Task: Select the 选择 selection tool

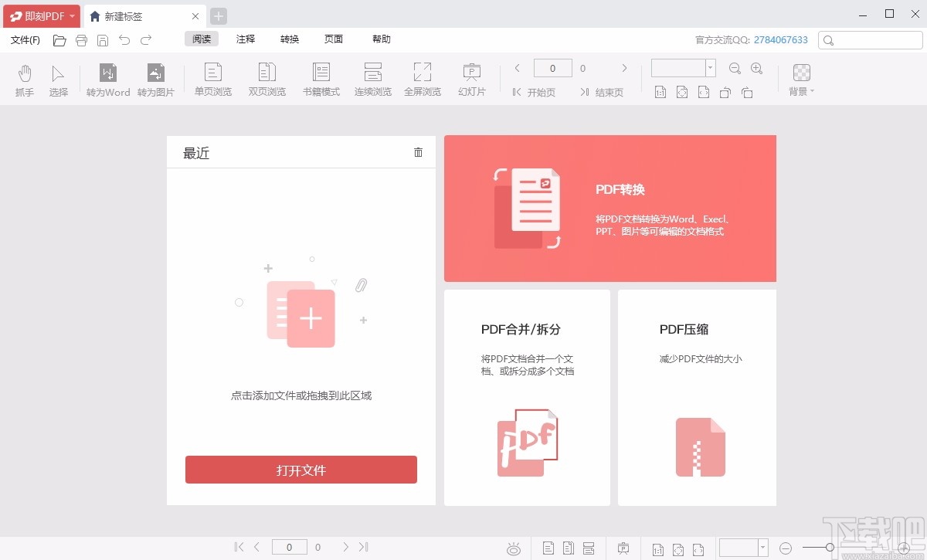Action: pyautogui.click(x=59, y=79)
